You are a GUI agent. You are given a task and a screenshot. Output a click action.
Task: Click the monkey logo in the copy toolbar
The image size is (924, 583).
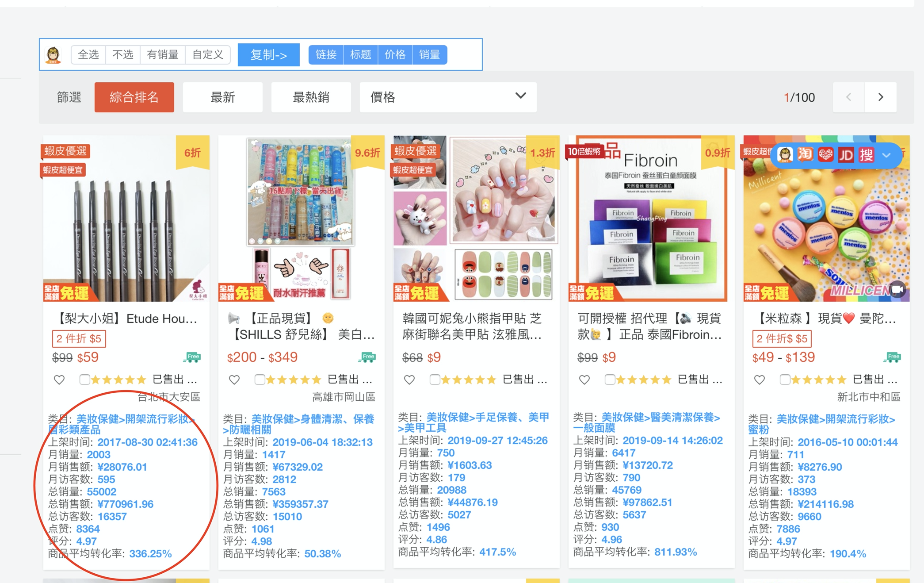[x=53, y=55]
